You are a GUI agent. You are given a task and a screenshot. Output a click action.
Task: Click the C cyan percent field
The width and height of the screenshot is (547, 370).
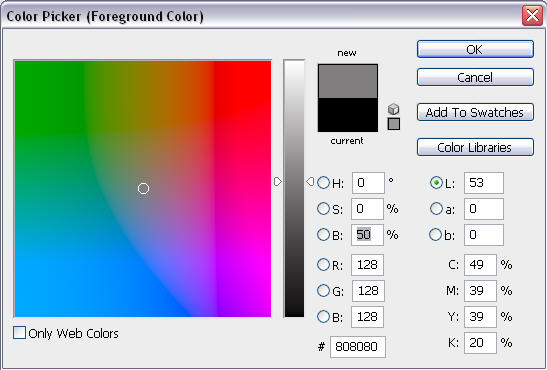[480, 265]
